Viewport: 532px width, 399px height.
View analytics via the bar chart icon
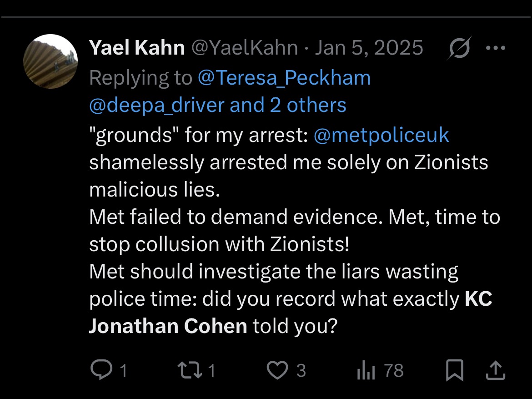[366, 371]
